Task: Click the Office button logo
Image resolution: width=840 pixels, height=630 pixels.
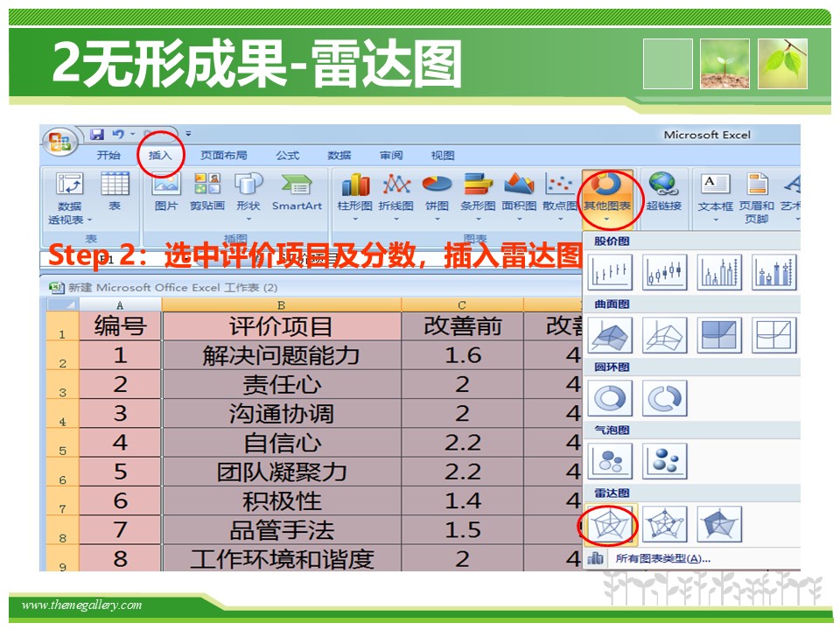Action: [60, 142]
